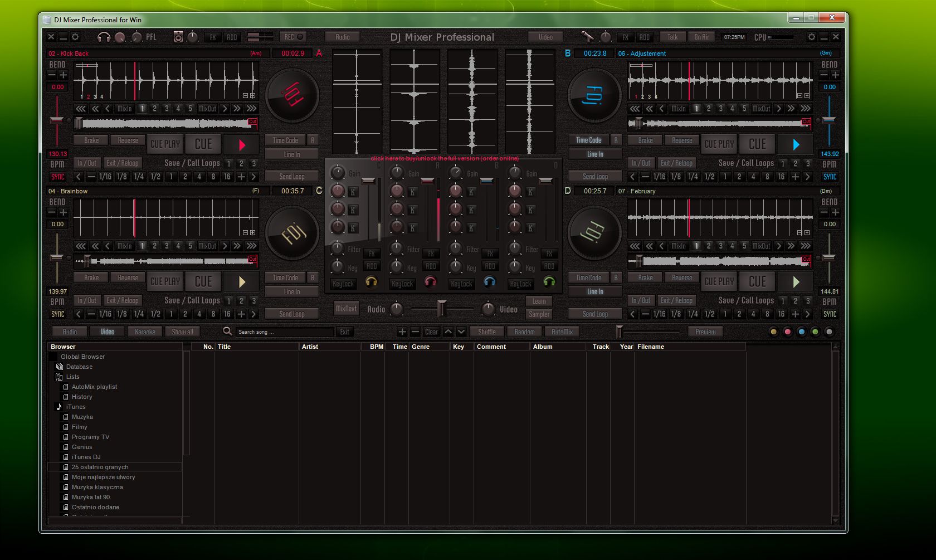
Task: Select the AutoMix playlist item
Action: coord(94,387)
